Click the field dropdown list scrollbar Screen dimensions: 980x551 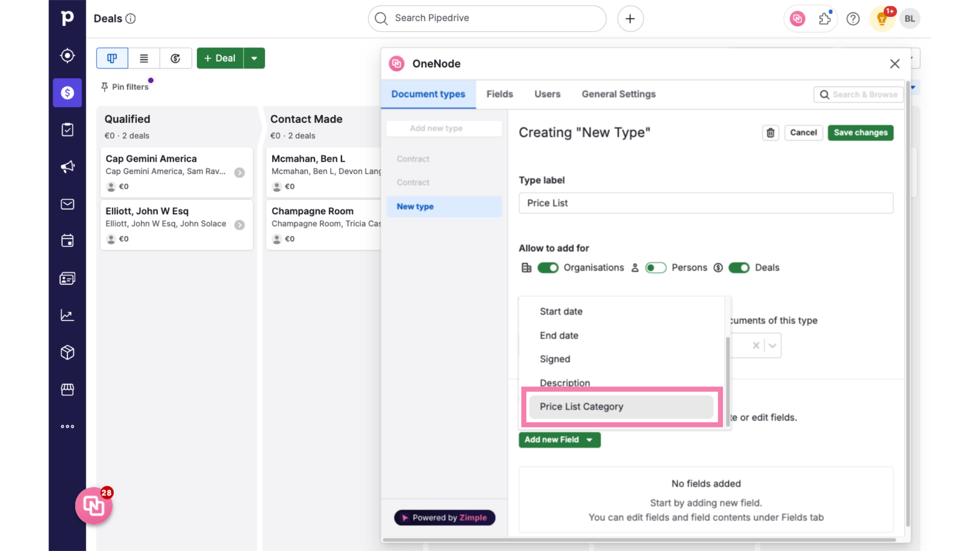click(728, 381)
